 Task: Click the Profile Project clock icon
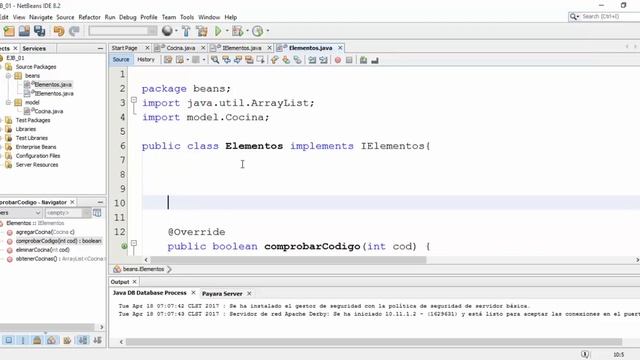(257, 31)
